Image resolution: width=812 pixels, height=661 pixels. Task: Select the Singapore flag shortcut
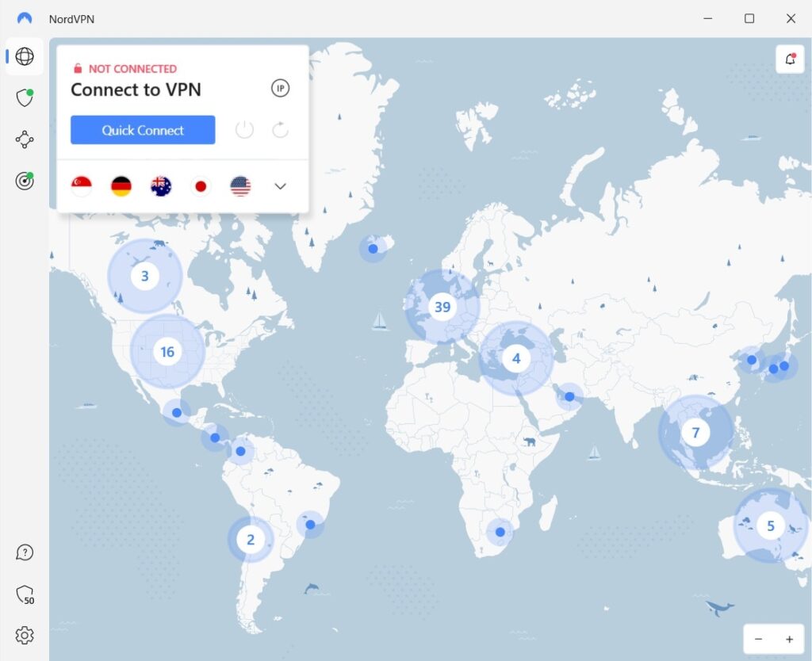[82, 186]
